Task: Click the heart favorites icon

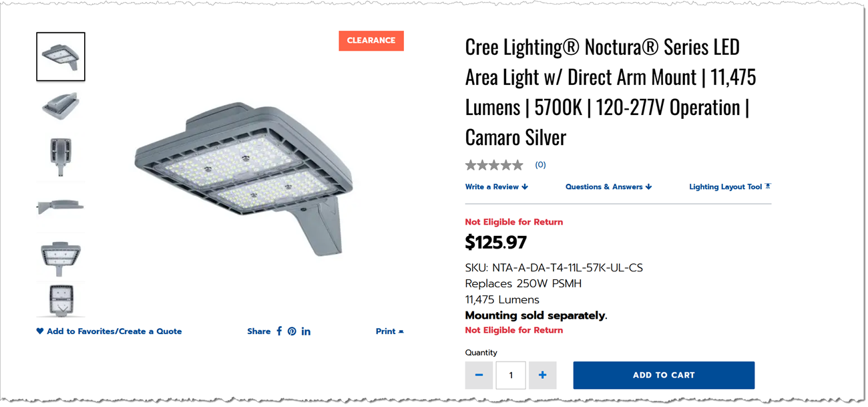Action: [40, 331]
